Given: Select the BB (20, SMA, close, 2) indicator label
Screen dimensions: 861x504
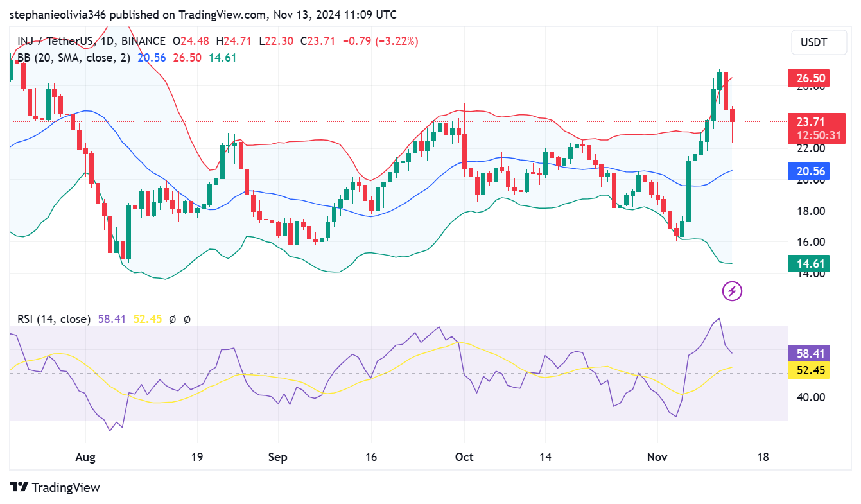Looking at the screenshot, I should click(x=74, y=58).
